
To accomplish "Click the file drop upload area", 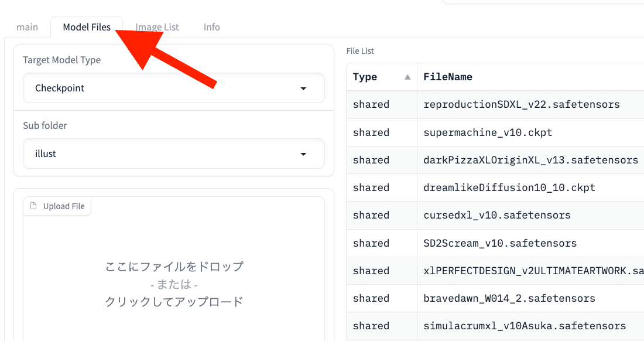I will coord(174,284).
